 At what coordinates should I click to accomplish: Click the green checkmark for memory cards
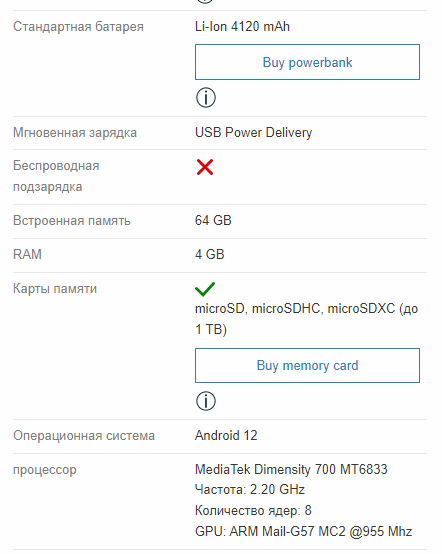205,289
